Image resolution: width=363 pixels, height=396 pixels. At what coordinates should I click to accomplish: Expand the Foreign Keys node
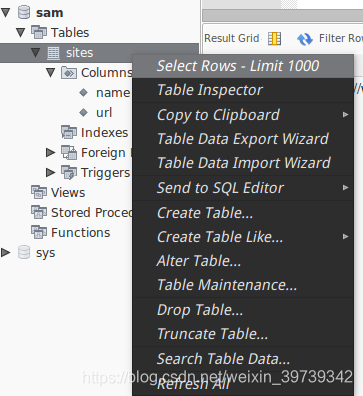pos(51,152)
